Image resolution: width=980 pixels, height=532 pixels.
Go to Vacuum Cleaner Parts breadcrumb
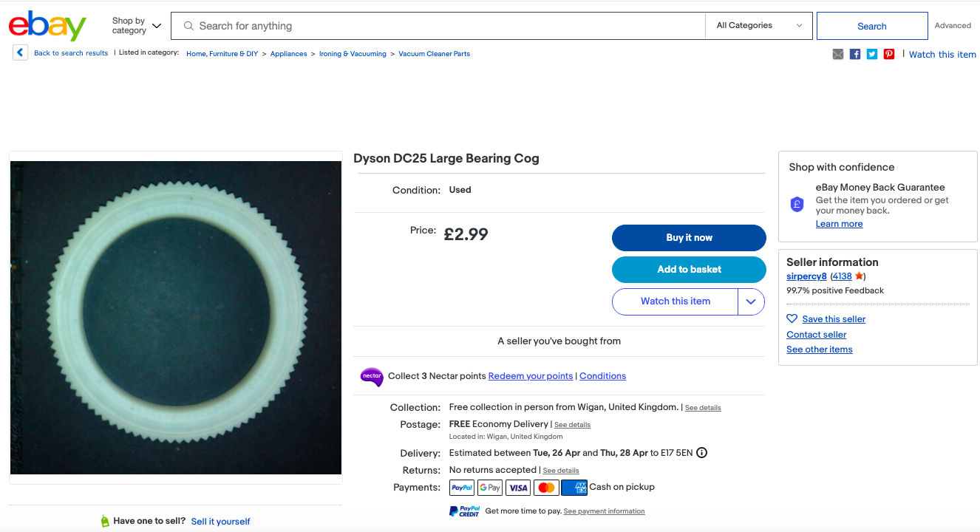tap(434, 54)
